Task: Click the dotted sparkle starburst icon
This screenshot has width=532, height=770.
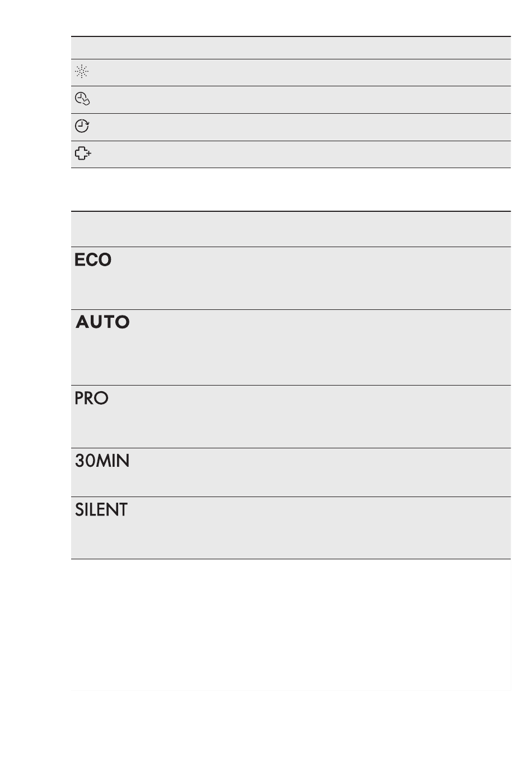Action: (82, 72)
